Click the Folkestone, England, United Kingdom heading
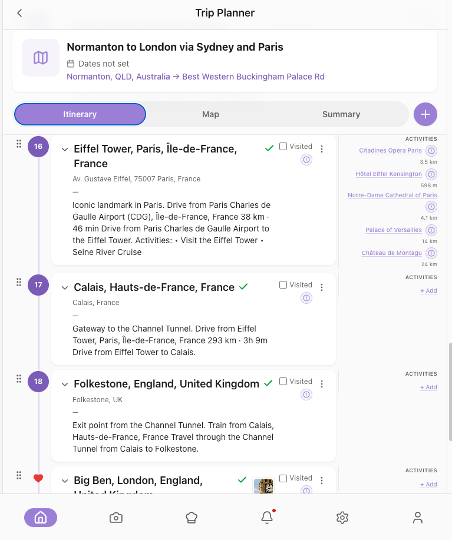 click(x=166, y=384)
